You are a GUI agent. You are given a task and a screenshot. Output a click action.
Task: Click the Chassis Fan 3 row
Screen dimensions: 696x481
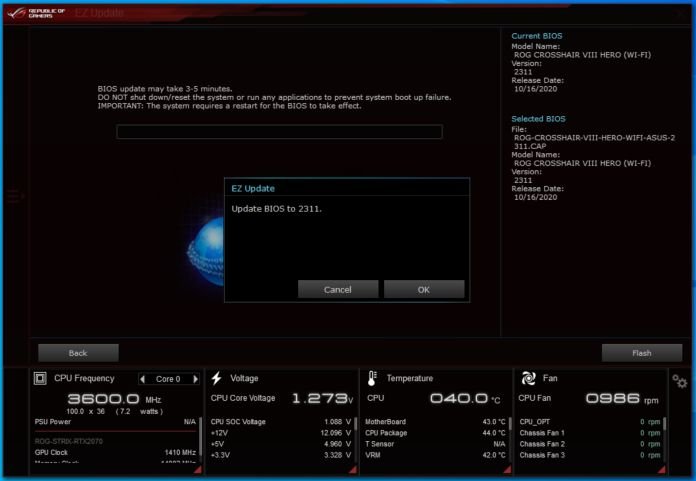[590, 455]
